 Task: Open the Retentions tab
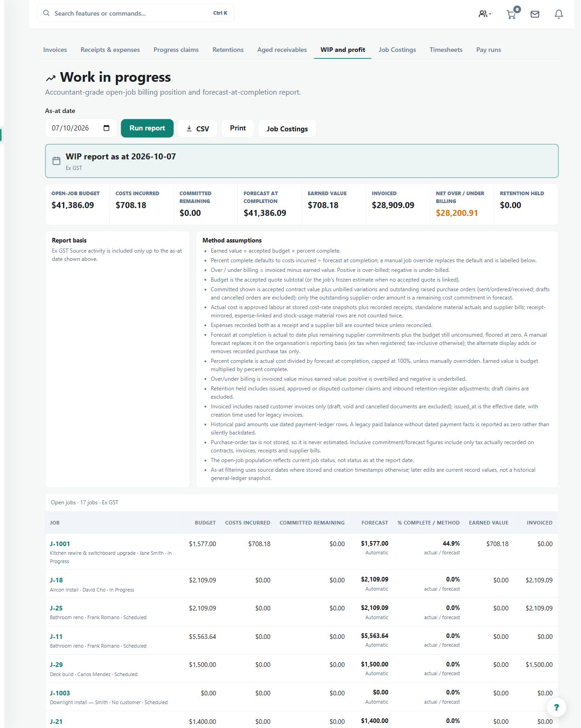click(228, 50)
